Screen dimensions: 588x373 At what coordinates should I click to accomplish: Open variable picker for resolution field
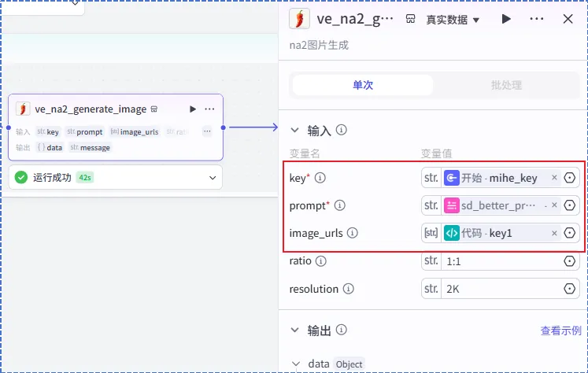coord(569,289)
